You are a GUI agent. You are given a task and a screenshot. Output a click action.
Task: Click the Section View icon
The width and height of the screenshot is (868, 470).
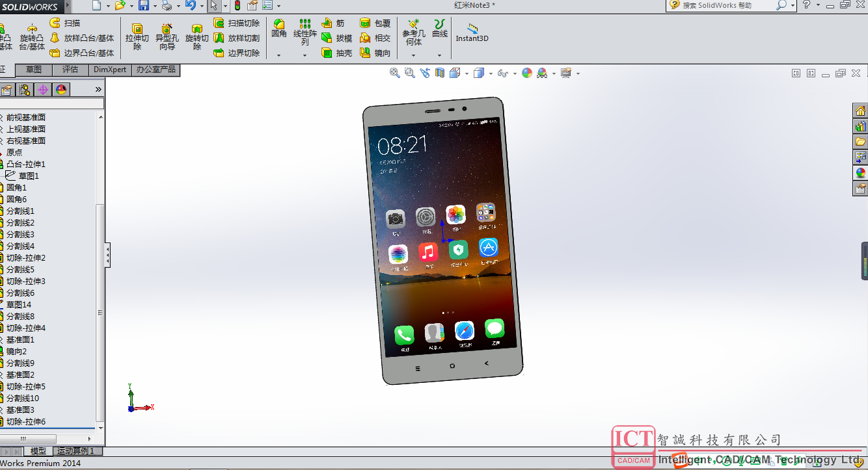tap(440, 73)
